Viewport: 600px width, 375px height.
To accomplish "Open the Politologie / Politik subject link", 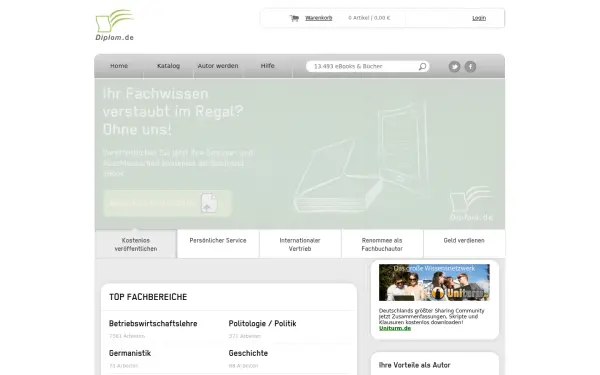I will pos(262,324).
